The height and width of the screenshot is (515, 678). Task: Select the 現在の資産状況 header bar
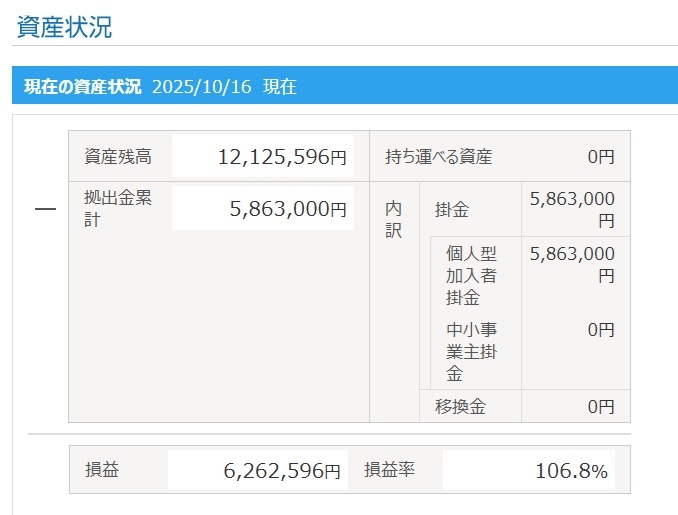(345, 85)
